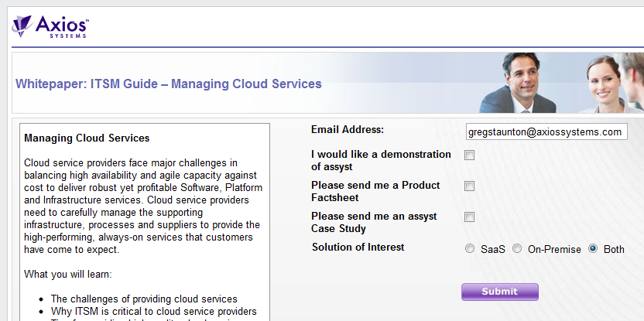Select the SaaS radio button
The height and width of the screenshot is (321, 644).
pyautogui.click(x=469, y=249)
